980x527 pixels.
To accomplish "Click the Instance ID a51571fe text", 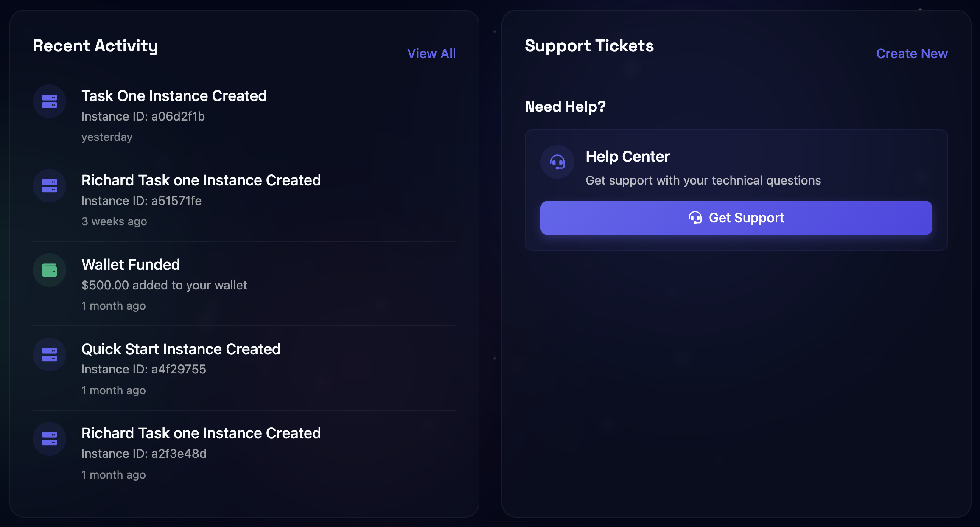I will coord(142,201).
